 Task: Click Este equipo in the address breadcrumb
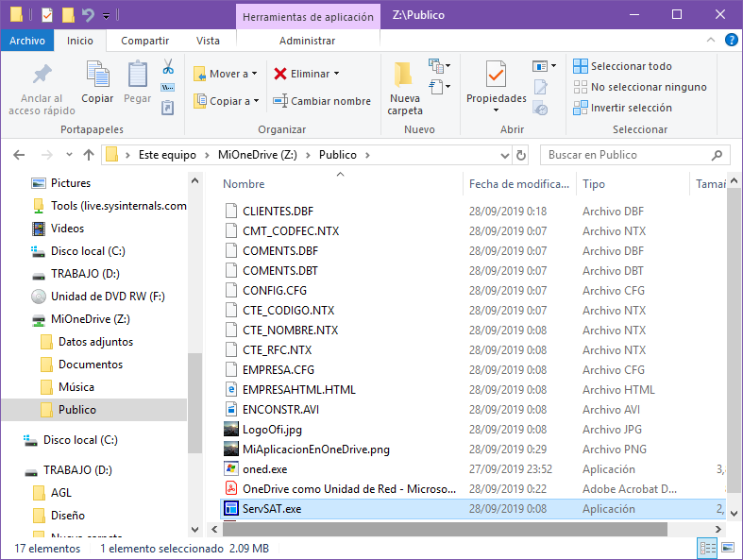[x=167, y=155]
